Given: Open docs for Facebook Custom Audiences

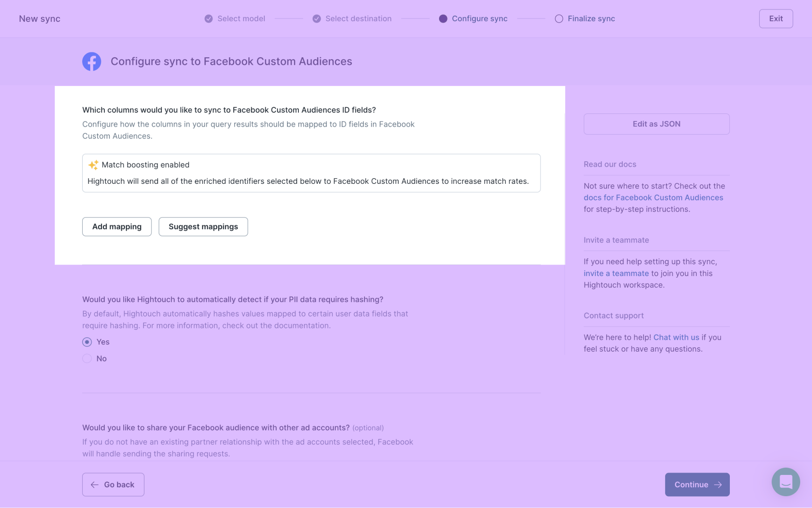Looking at the screenshot, I should pos(653,198).
